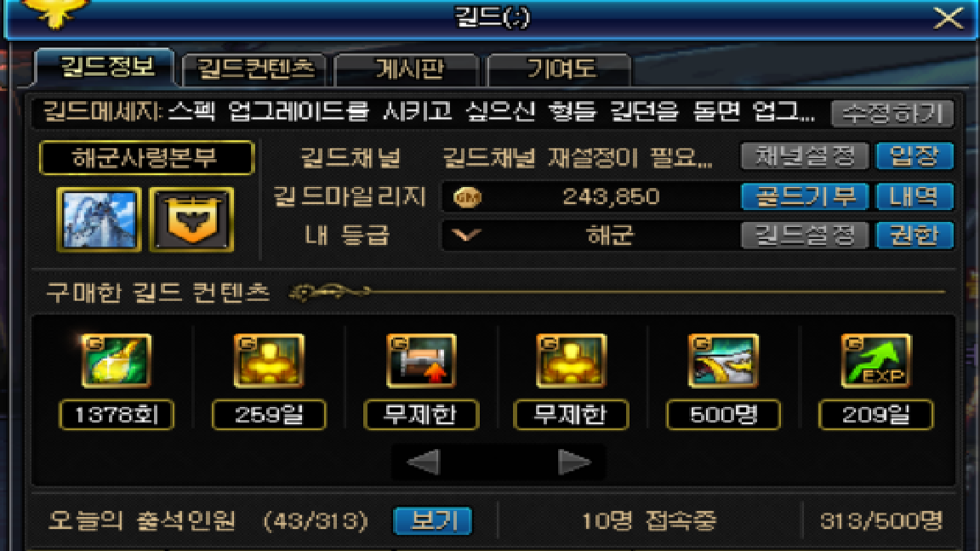Image resolution: width=980 pixels, height=551 pixels.
Task: Click the guild castle emblem image
Action: 99,219
